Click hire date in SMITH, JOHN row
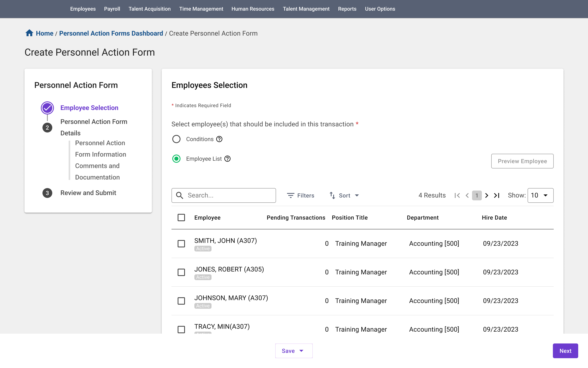The width and height of the screenshot is (588, 368). click(x=500, y=244)
